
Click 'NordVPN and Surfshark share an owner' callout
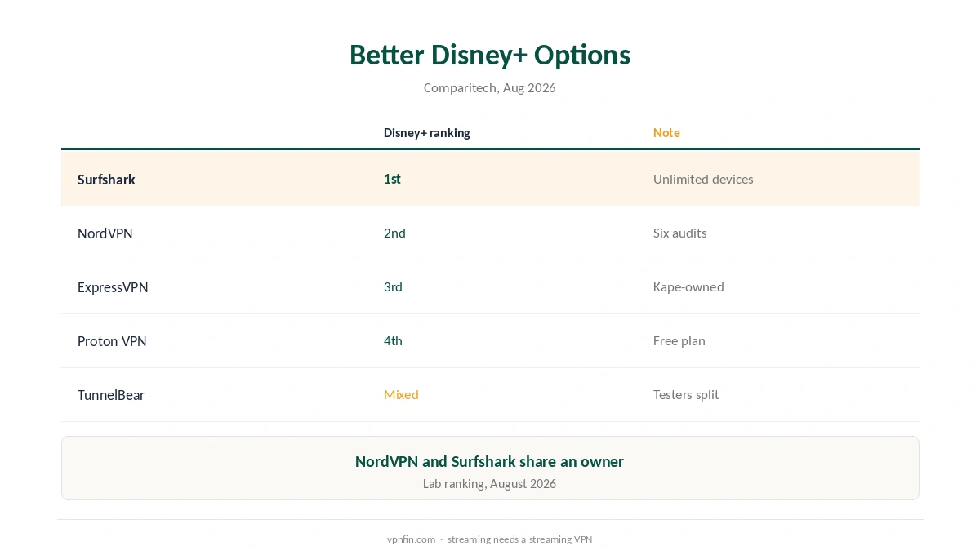tap(490, 461)
